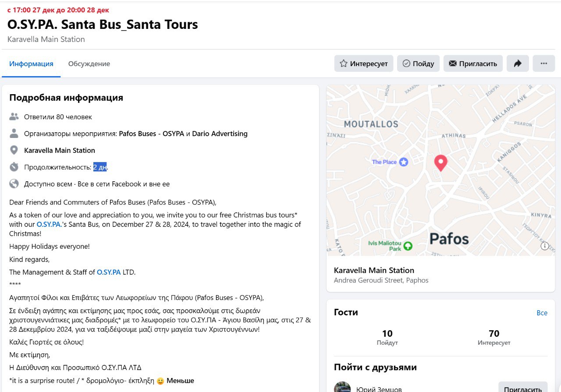Toggle the Интересует star button

(x=364, y=64)
